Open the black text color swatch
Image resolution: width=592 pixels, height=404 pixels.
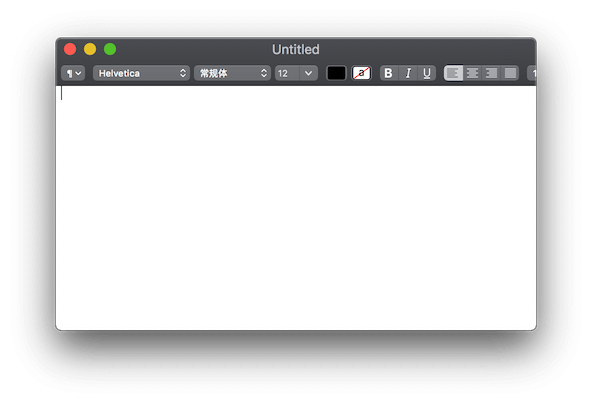click(x=336, y=73)
